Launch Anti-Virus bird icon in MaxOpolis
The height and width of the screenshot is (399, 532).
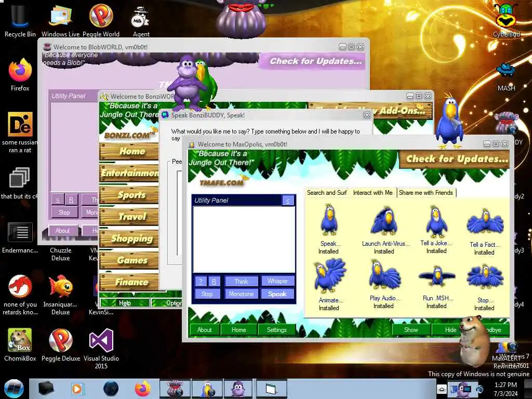[x=384, y=221]
